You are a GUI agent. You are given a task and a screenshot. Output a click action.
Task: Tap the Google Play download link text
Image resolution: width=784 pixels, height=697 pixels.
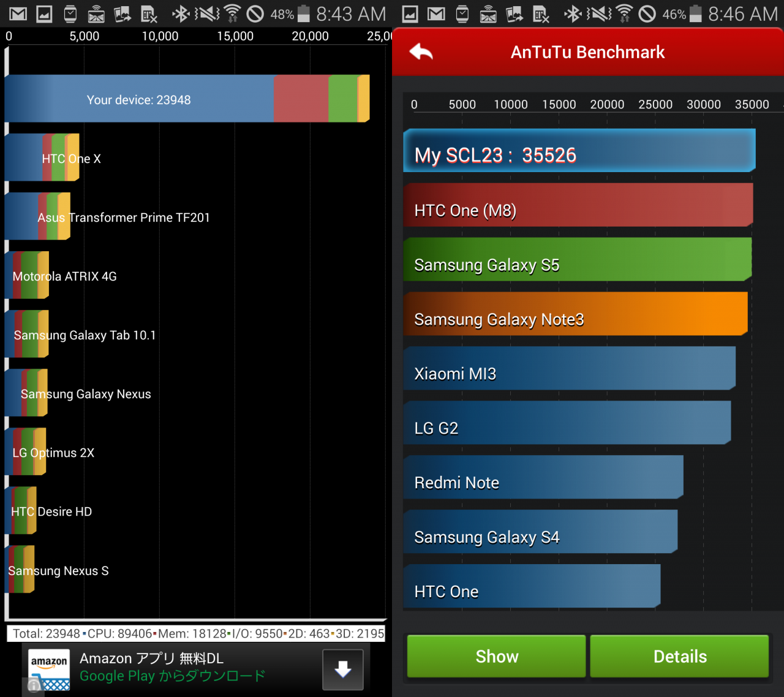pos(173,676)
